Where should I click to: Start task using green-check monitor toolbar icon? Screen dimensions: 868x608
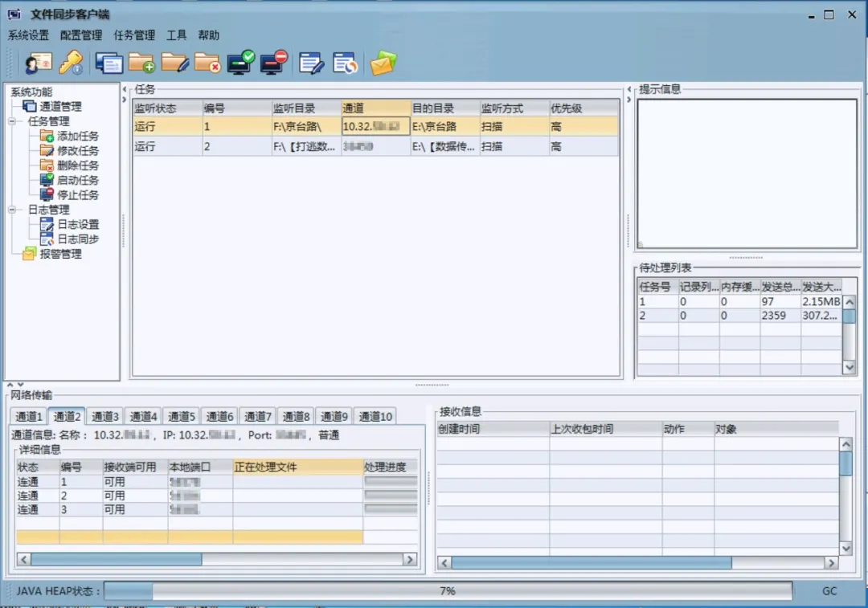(240, 63)
